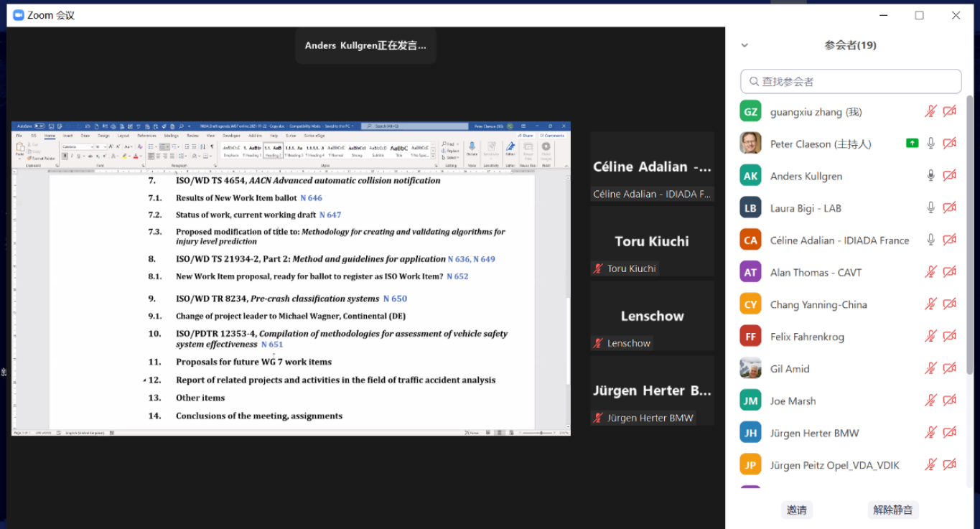Viewport: 980px width, 529px height.
Task: Click the crossed-out camera icon for Joe Marsh
Action: (949, 401)
